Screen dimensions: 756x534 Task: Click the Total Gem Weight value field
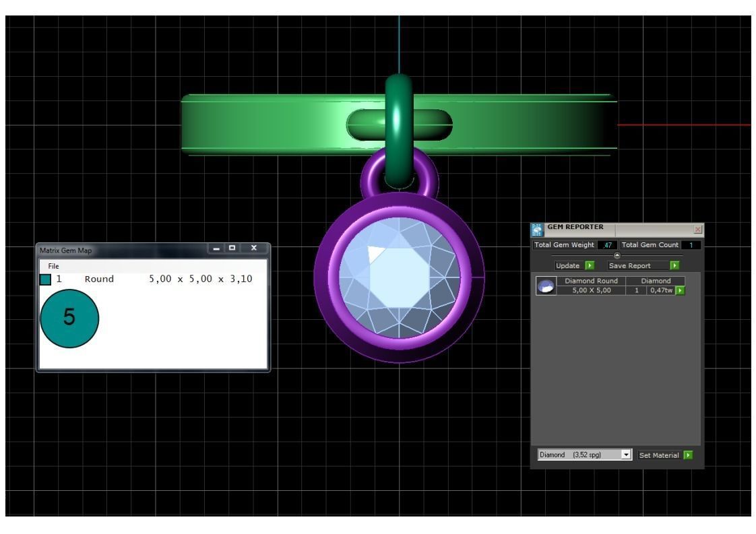(x=608, y=245)
